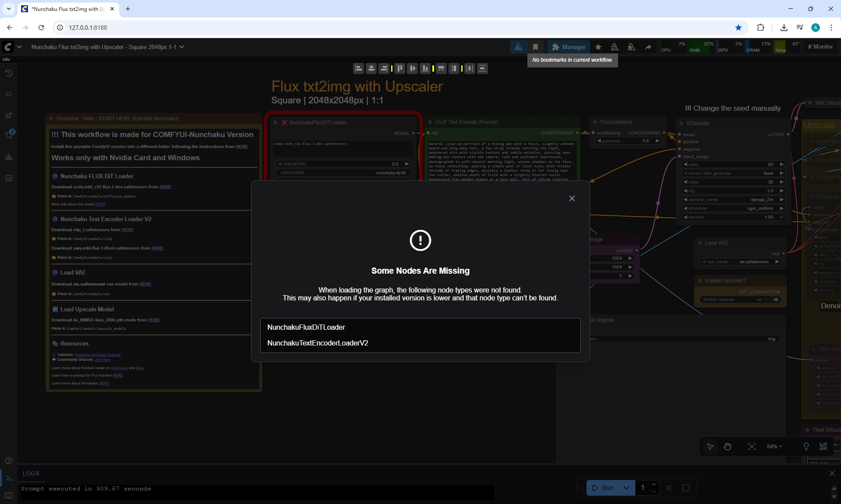Toggle focus mode lightbulb icon

(x=806, y=446)
